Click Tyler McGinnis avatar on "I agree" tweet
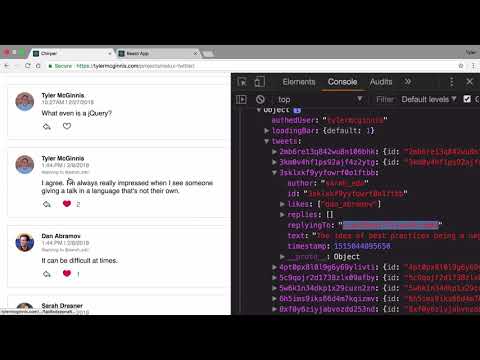The width and height of the screenshot is (480, 360). (x=25, y=164)
